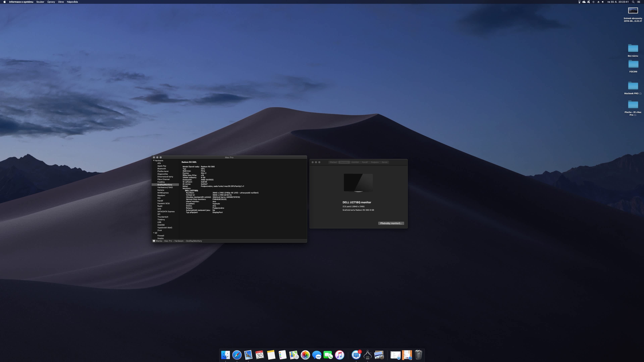Screen dimensions: 644x362
Task: Select Thunderbolt in hardware sidebar
Action: coord(163,217)
